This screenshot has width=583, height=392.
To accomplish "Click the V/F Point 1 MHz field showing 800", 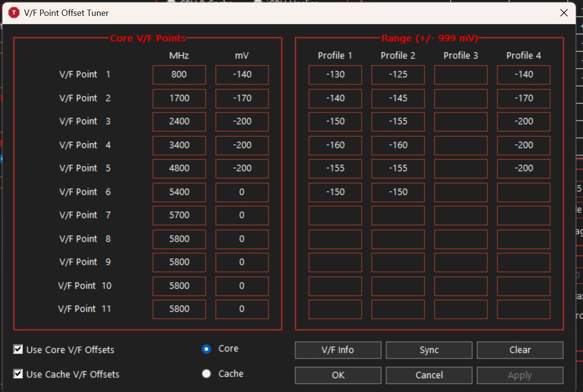I will (179, 75).
